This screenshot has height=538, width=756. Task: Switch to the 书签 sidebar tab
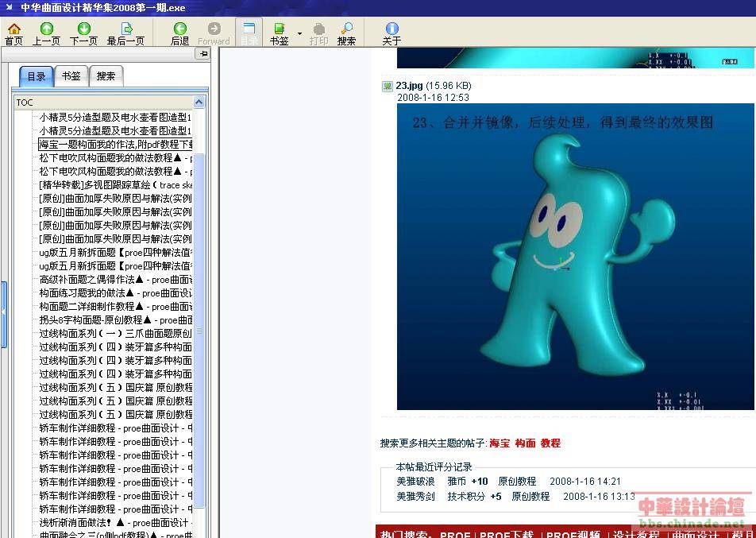pyautogui.click(x=71, y=76)
